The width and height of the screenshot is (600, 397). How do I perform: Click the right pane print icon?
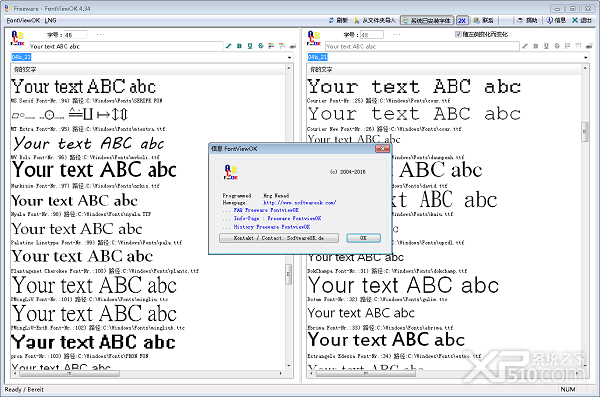click(x=589, y=46)
